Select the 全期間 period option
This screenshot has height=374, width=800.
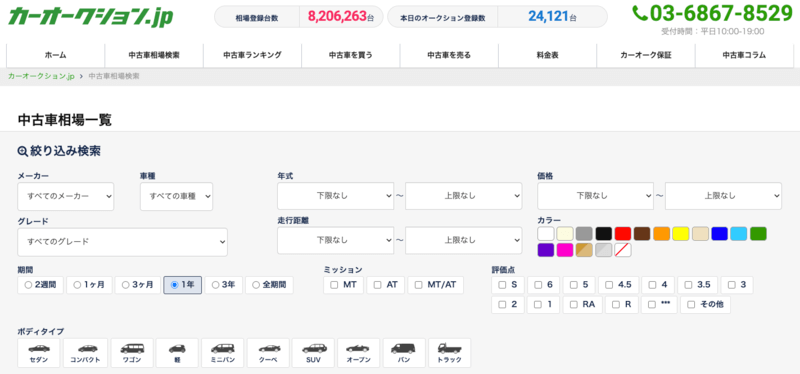[x=269, y=285]
